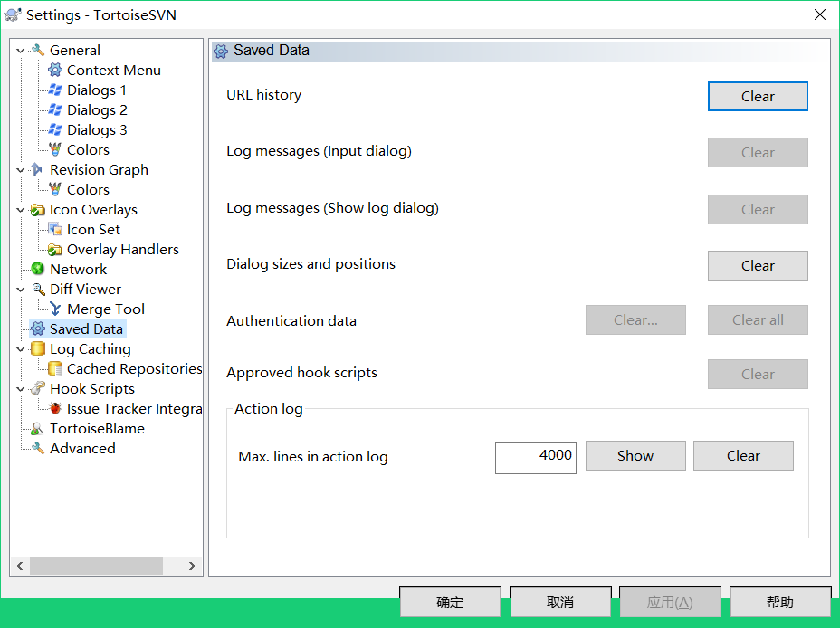840x628 pixels.
Task: Click the Colors icon under General
Action: (55, 149)
